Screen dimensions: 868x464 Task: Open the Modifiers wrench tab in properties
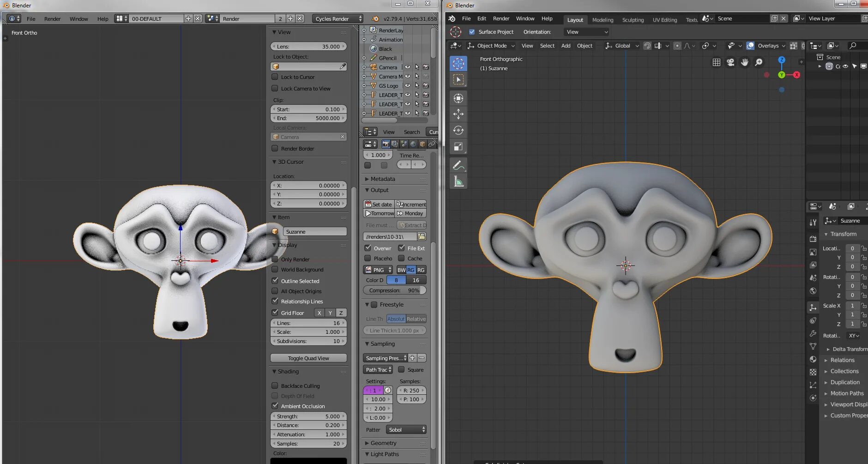(813, 333)
